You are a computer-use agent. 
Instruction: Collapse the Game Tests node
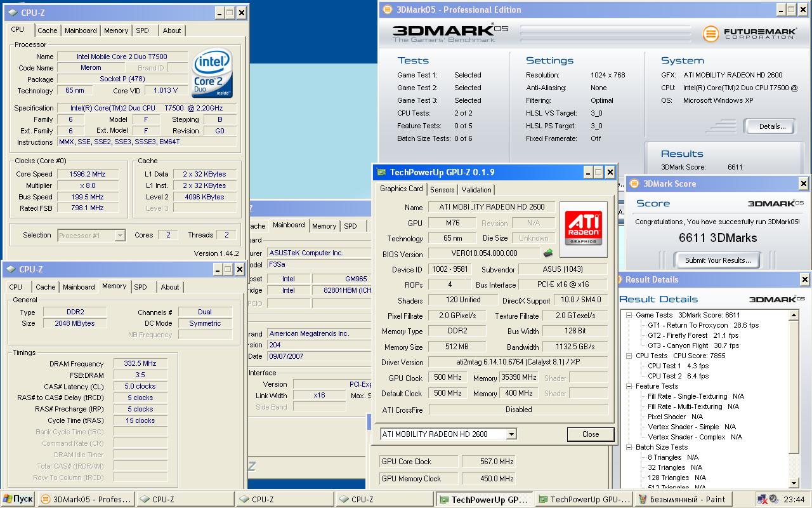pos(629,315)
